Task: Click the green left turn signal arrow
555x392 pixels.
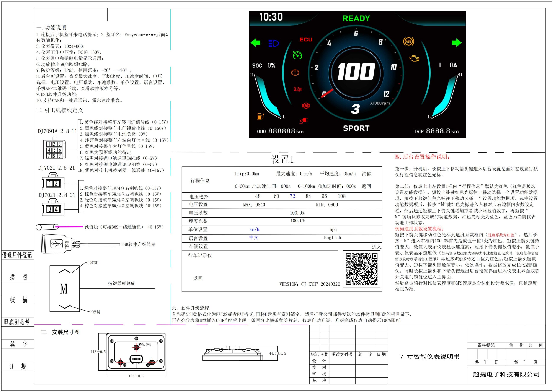Action: pos(255,43)
